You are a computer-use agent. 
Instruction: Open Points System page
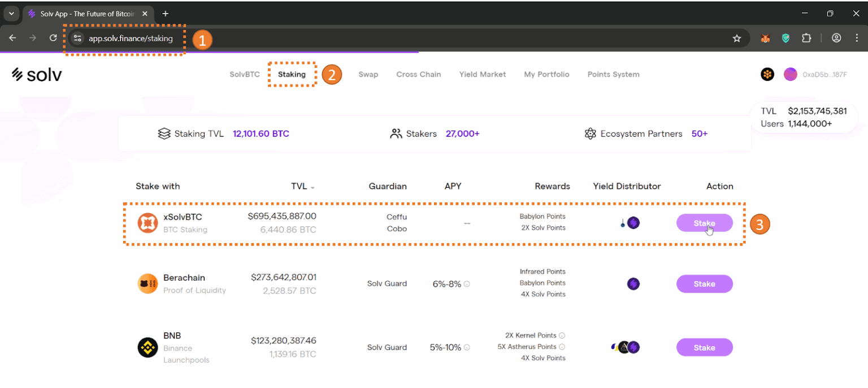pos(614,74)
